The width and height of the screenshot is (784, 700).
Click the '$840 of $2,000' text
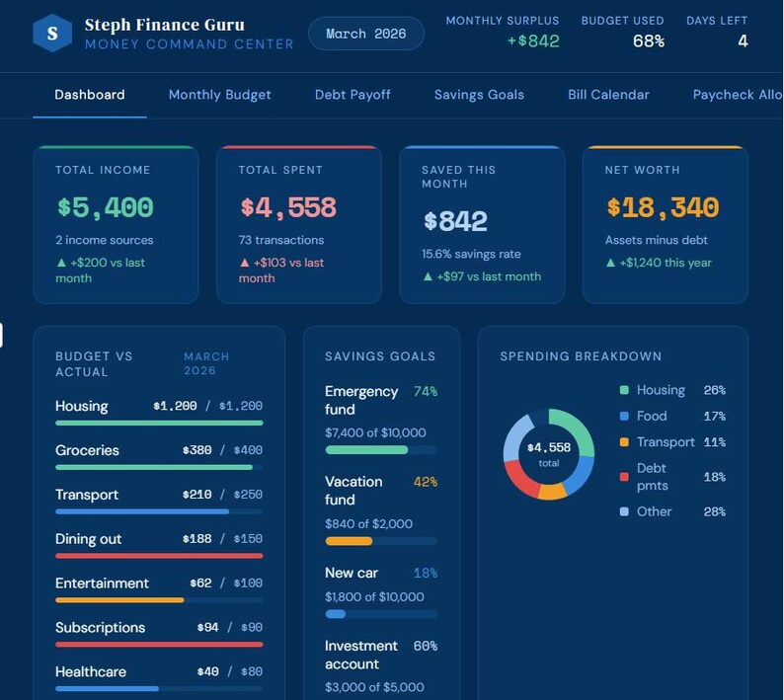click(x=368, y=523)
